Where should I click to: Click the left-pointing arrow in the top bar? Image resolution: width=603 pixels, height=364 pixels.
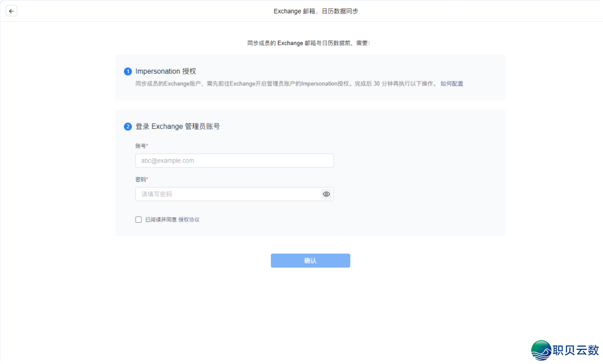[x=11, y=11]
